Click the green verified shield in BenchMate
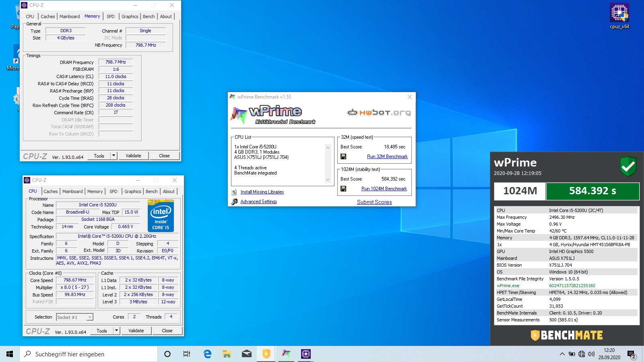 [x=628, y=166]
